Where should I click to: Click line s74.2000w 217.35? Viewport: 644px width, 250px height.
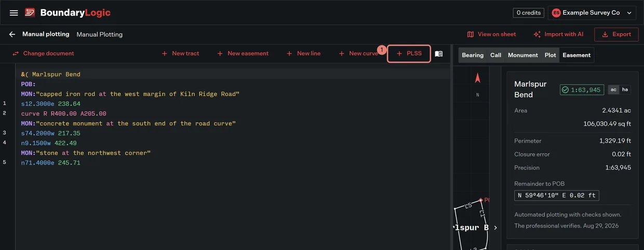(x=51, y=133)
